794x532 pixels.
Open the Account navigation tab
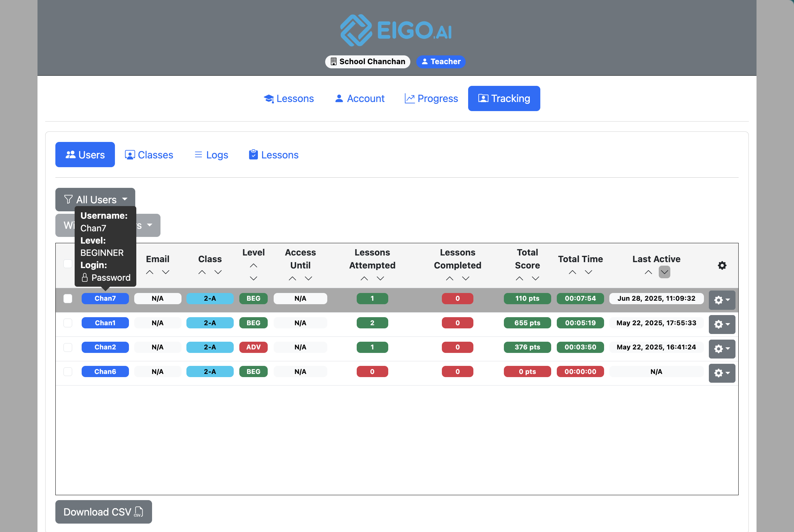coord(360,98)
